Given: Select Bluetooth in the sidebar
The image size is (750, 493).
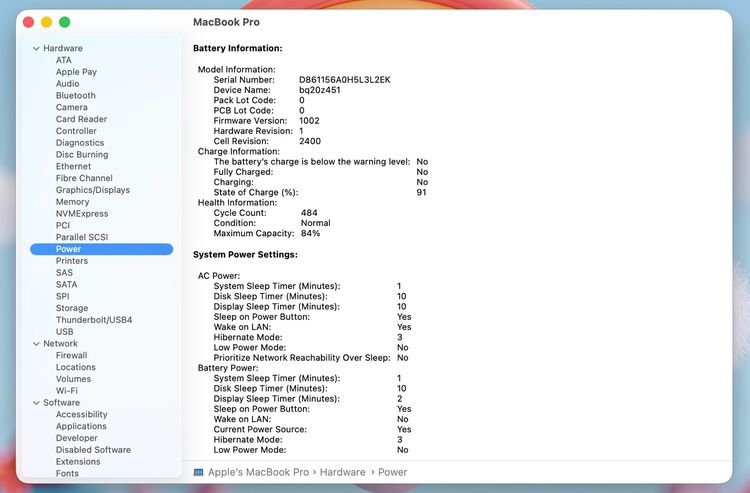Looking at the screenshot, I should pyautogui.click(x=76, y=96).
